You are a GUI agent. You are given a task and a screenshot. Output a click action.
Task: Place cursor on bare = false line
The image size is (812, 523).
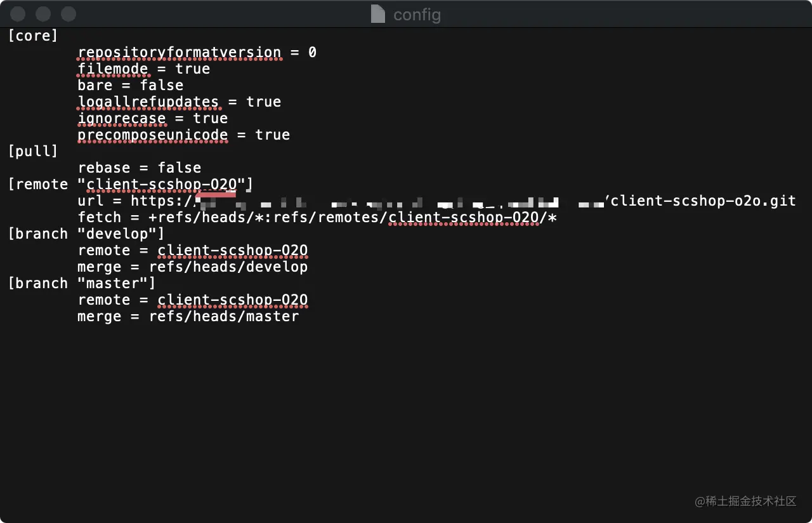(131, 85)
